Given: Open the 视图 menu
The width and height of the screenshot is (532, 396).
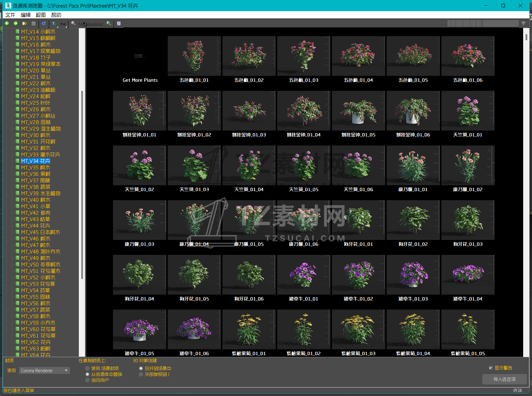Looking at the screenshot, I should tap(41, 15).
